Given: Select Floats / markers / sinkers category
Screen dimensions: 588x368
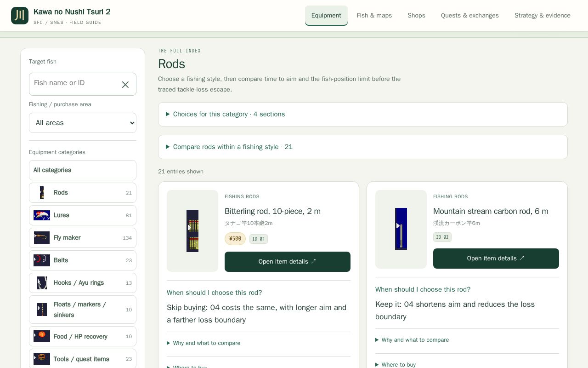Looking at the screenshot, I should tap(83, 310).
